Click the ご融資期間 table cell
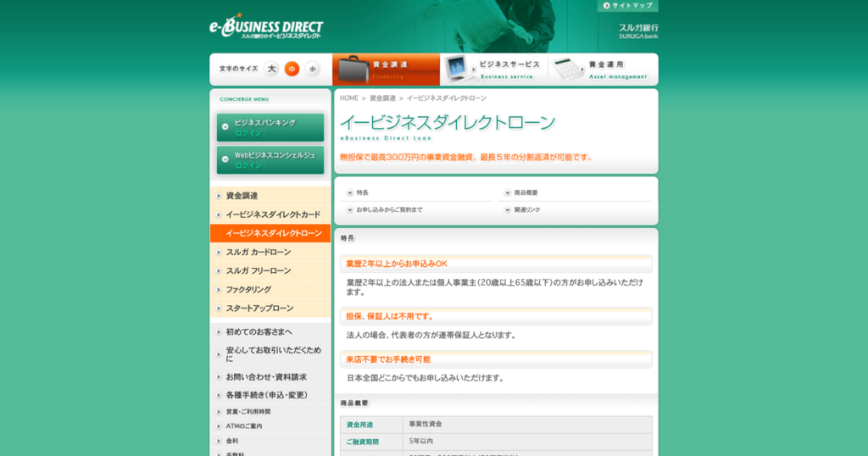 click(x=371, y=442)
